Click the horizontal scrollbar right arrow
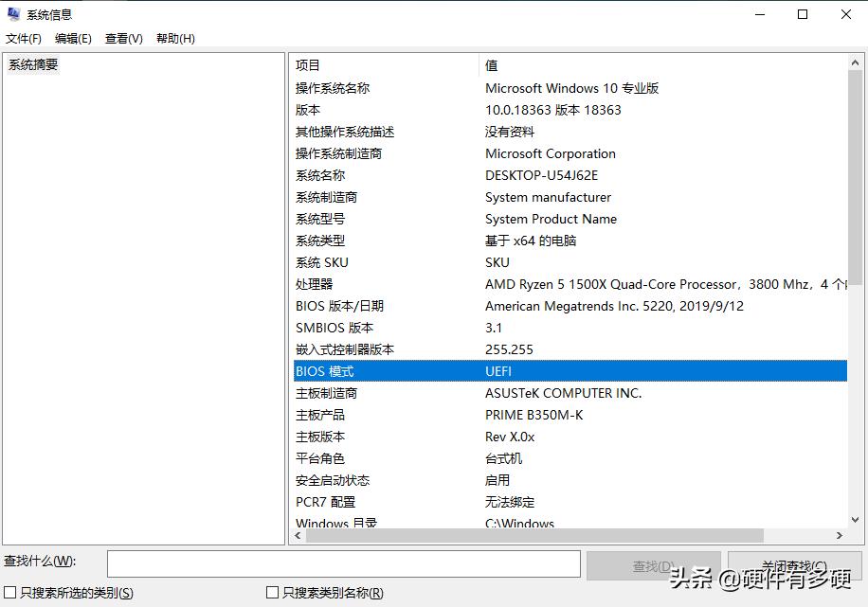Image resolution: width=868 pixels, height=607 pixels. [x=841, y=535]
